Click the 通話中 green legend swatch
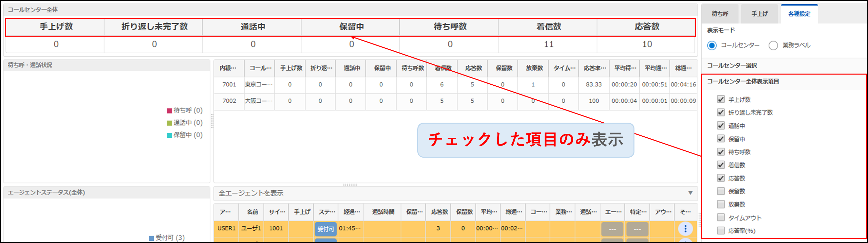This screenshot has width=868, height=243. coord(169,123)
